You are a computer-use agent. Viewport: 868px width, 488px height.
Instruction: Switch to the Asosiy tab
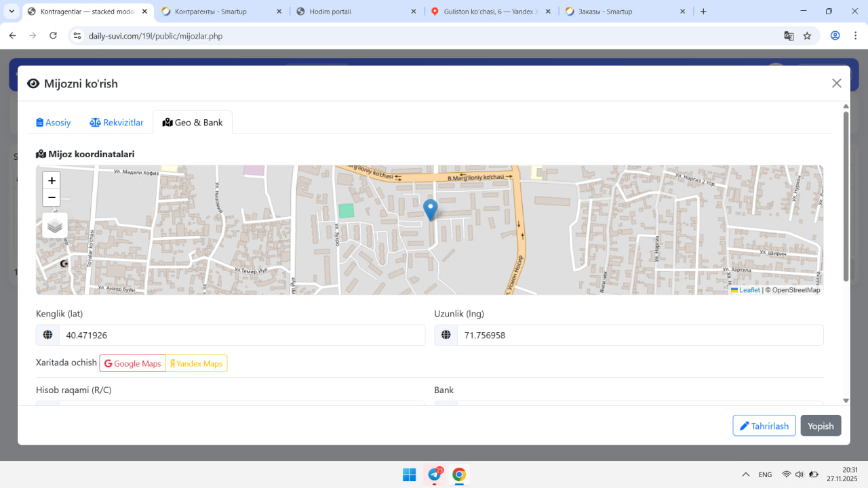(x=54, y=123)
